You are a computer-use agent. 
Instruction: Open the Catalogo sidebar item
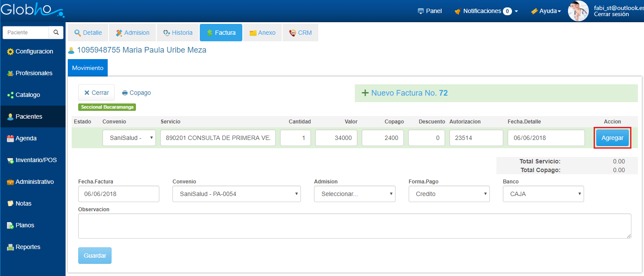point(27,95)
